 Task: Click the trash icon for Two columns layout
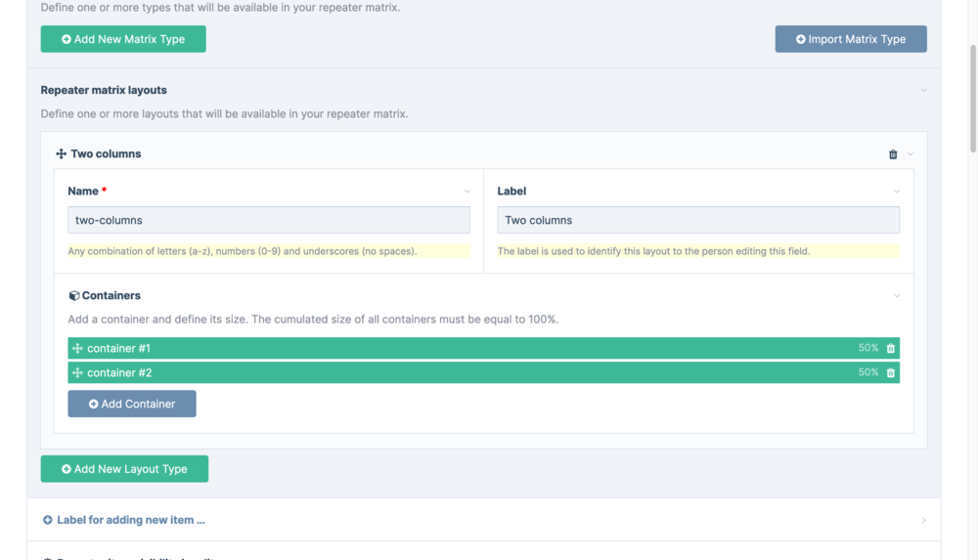892,154
